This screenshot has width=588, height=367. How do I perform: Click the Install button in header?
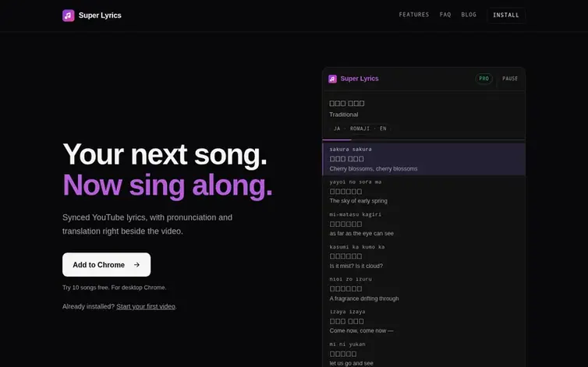(x=506, y=15)
